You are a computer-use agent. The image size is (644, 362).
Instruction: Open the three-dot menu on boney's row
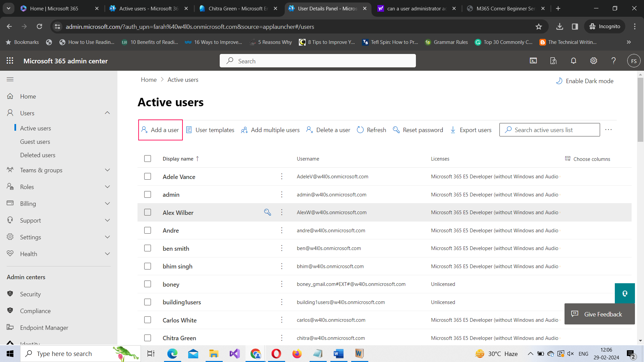point(281,284)
